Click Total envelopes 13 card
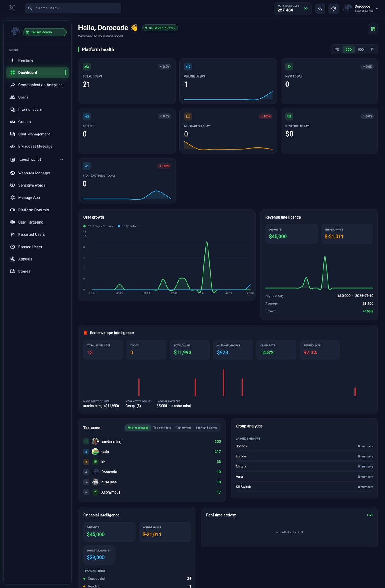385x588 pixels. pos(103,350)
